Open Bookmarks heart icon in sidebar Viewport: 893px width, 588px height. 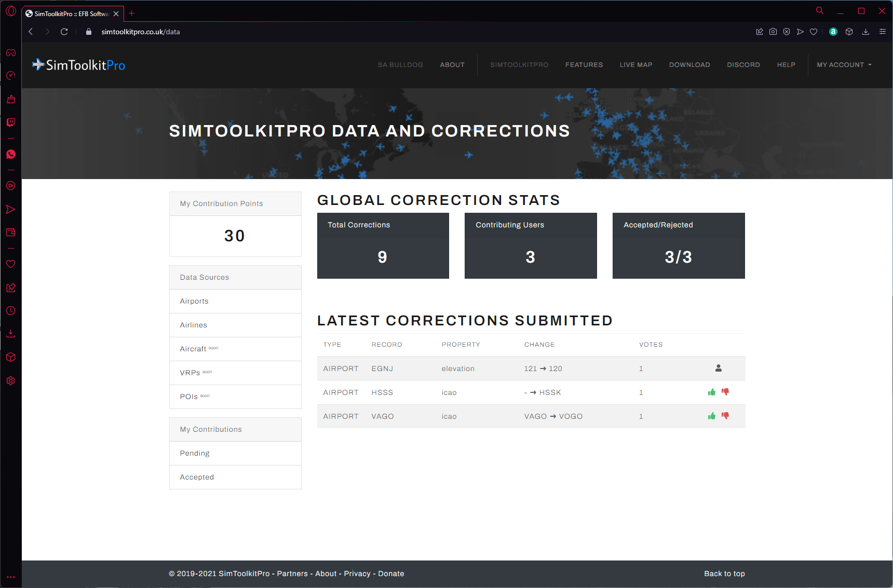coord(11,264)
